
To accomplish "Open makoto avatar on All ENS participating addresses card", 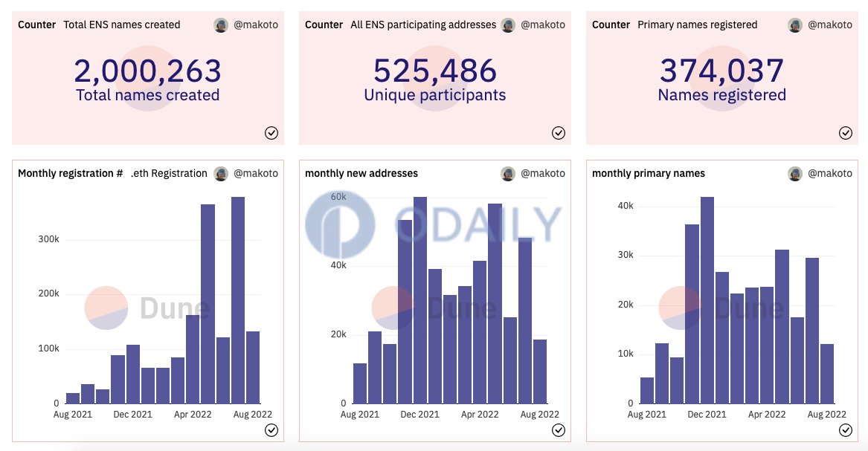I will tap(508, 25).
